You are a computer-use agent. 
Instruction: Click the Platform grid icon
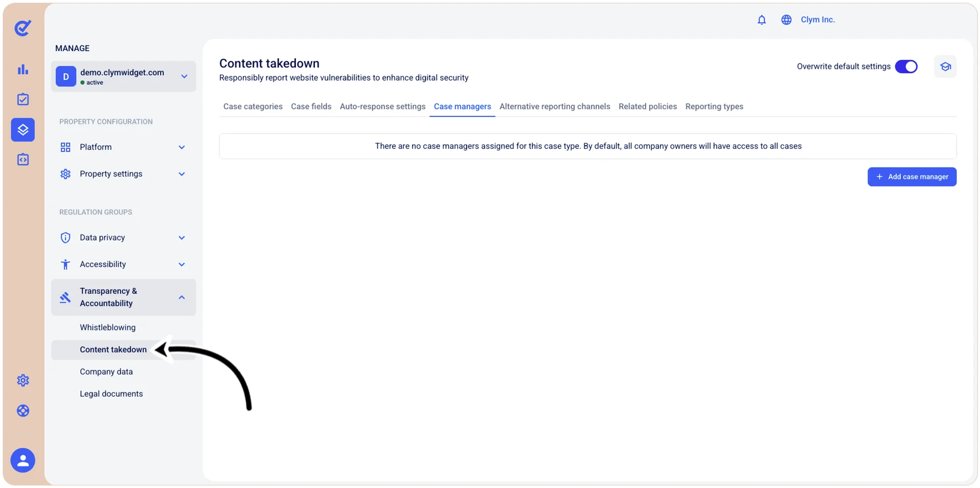pos(65,147)
